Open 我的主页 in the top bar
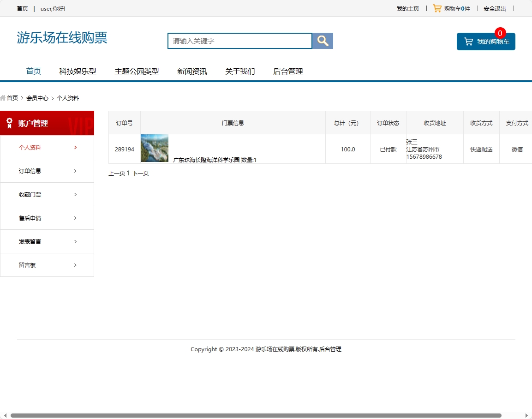Screen dimensions: 532x419 [x=407, y=8]
